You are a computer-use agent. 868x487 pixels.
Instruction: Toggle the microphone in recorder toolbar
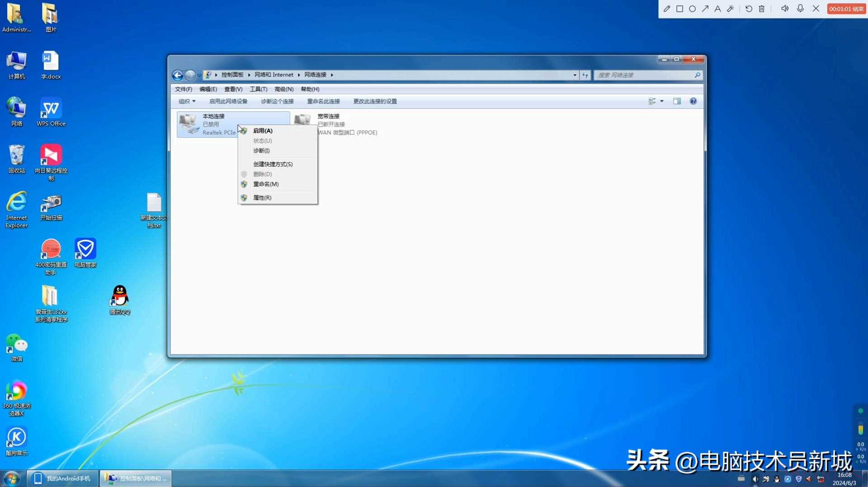pos(800,9)
